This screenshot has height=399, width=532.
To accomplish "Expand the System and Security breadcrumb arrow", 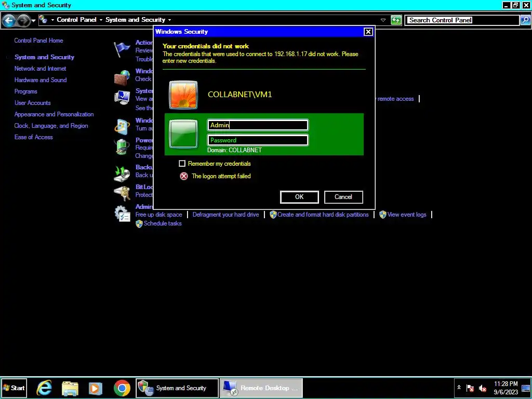I will pyautogui.click(x=169, y=20).
